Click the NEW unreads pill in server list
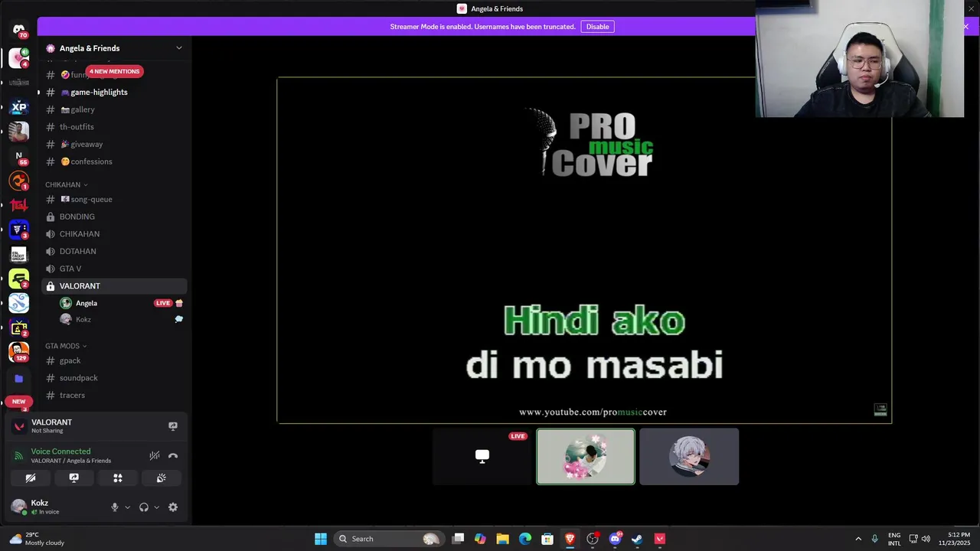This screenshot has width=980, height=551. tap(18, 401)
